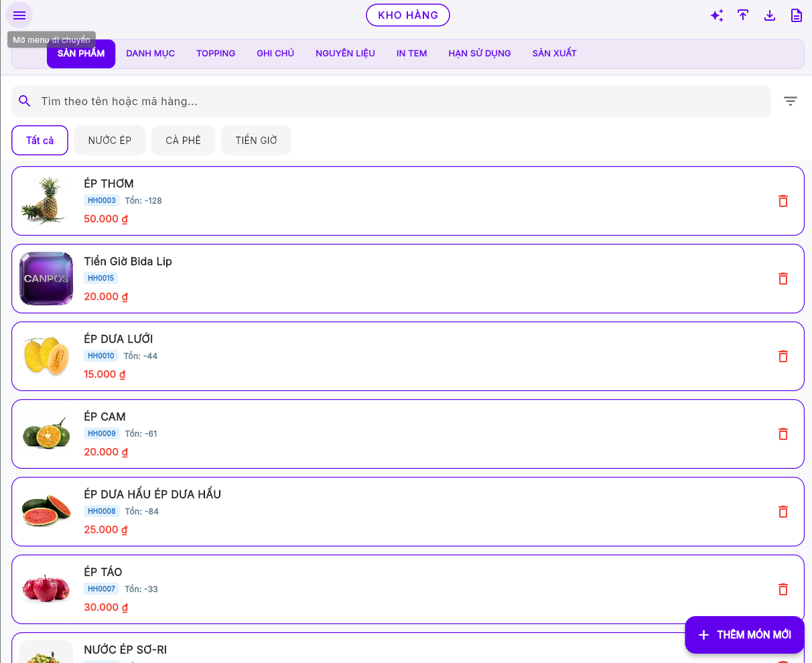The width and height of the screenshot is (812, 663).
Task: Delete the ÉP CAM product
Action: (x=783, y=434)
